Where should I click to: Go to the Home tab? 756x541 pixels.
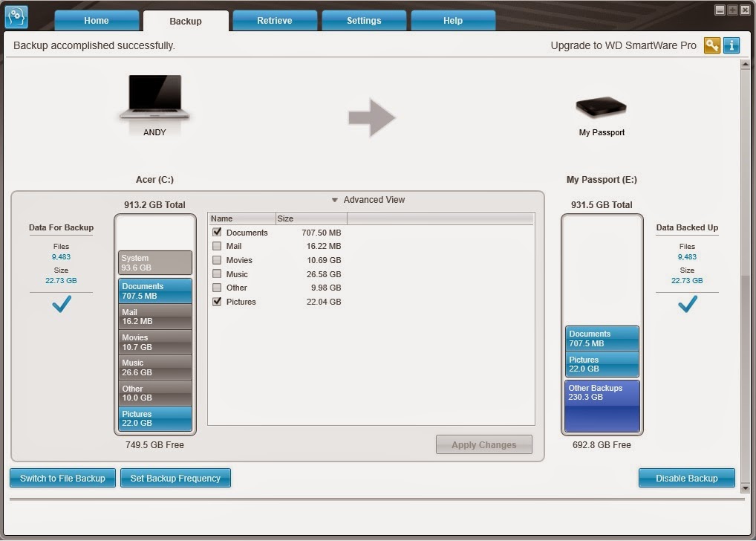(x=97, y=20)
